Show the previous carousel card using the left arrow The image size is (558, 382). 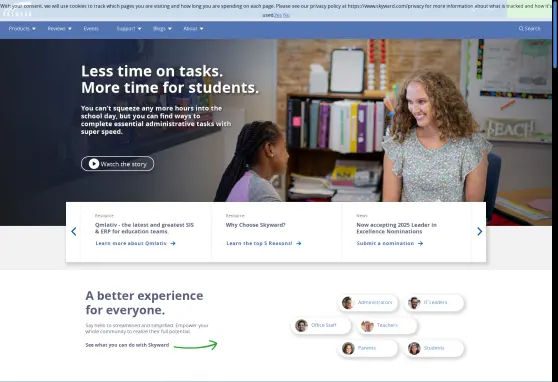(x=74, y=232)
